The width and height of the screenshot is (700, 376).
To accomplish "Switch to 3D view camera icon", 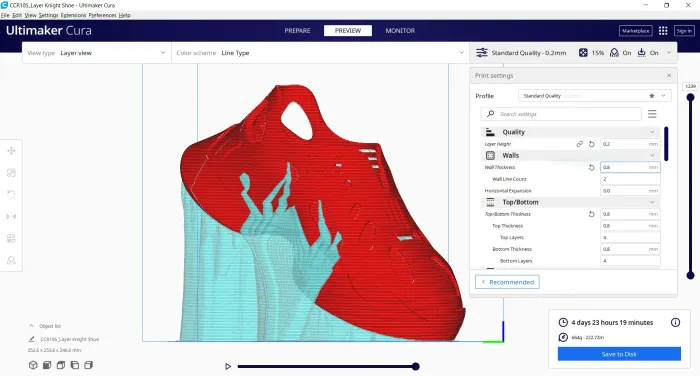I will point(33,365).
